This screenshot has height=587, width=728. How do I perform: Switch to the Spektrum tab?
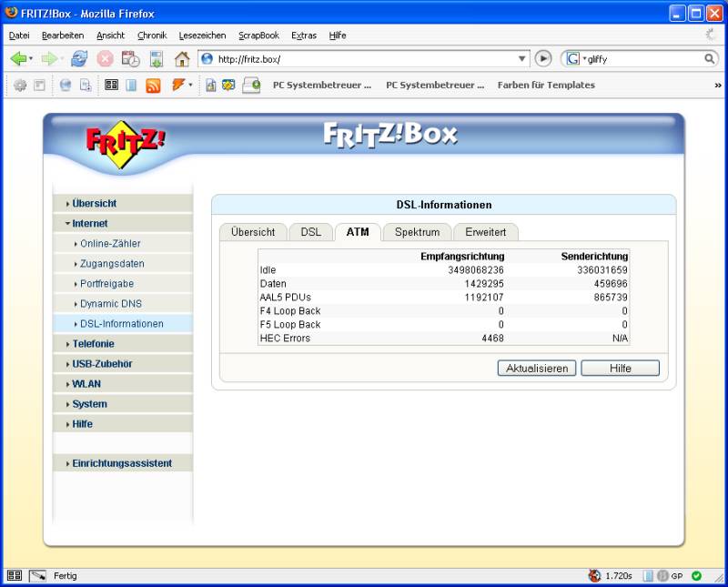click(x=418, y=232)
